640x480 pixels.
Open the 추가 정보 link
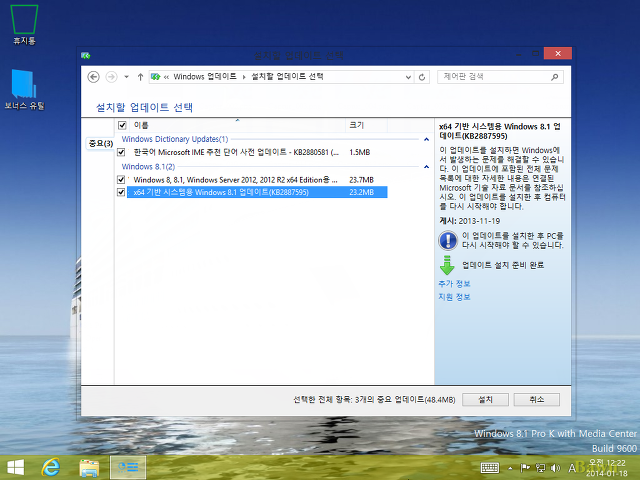(454, 284)
